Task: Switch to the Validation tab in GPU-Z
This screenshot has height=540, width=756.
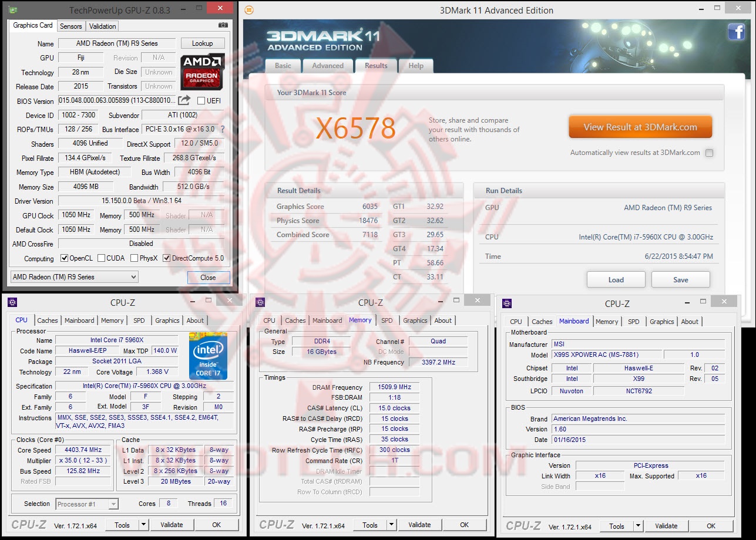Action: click(103, 26)
